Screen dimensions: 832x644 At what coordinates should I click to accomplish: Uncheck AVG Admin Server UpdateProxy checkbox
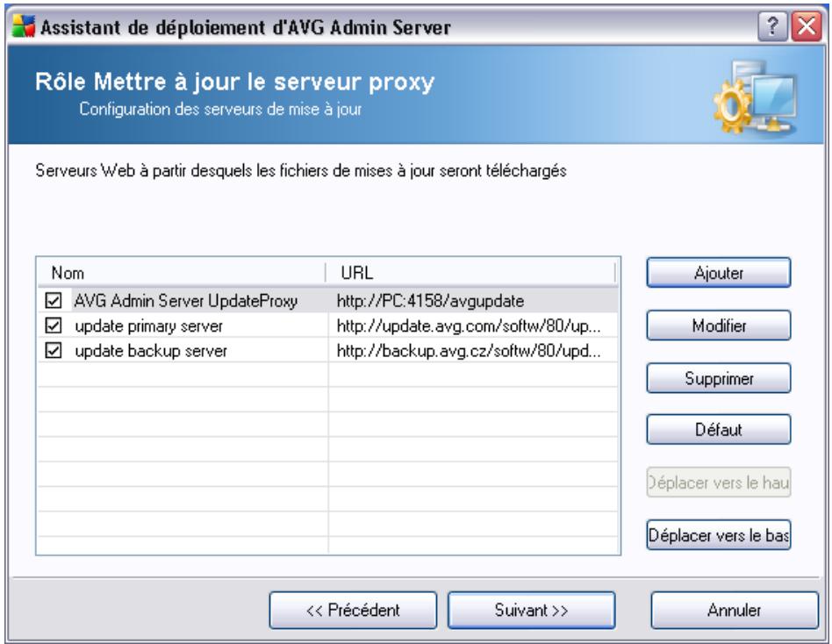coord(53,301)
